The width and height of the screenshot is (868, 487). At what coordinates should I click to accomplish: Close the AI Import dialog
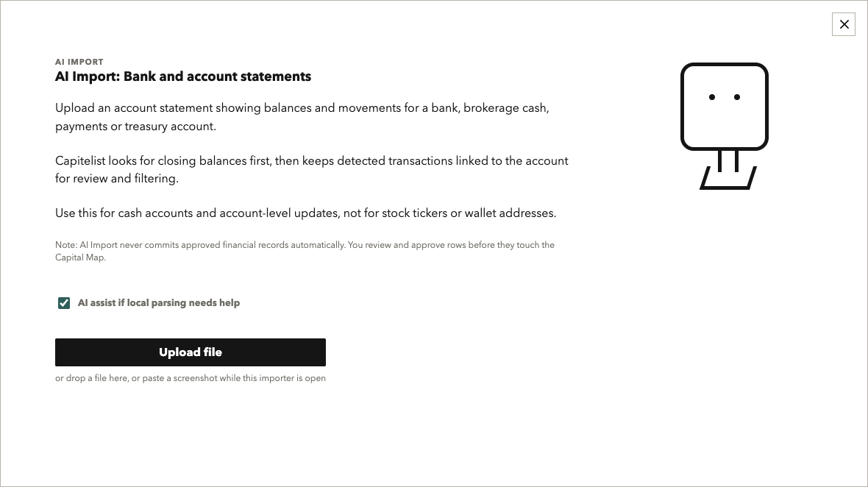[843, 24]
